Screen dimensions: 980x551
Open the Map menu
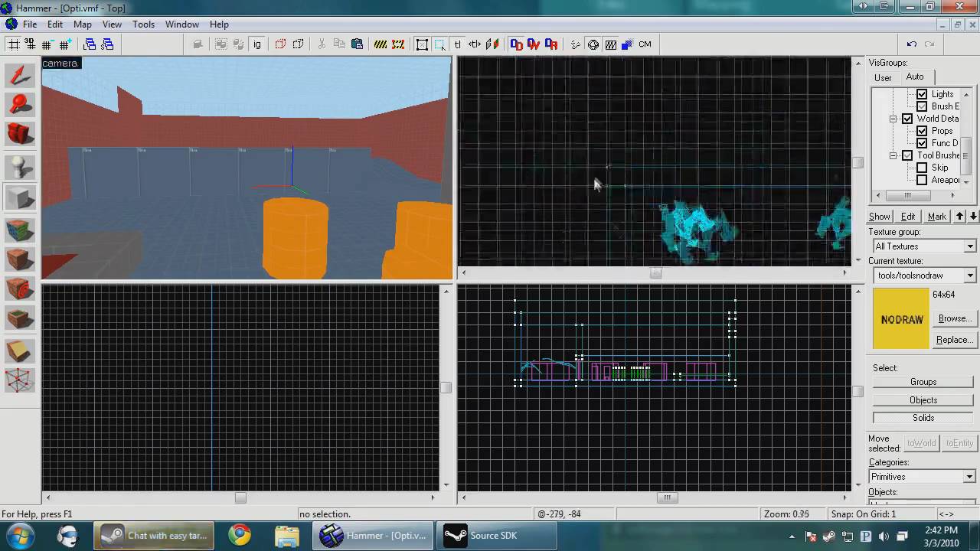[83, 24]
